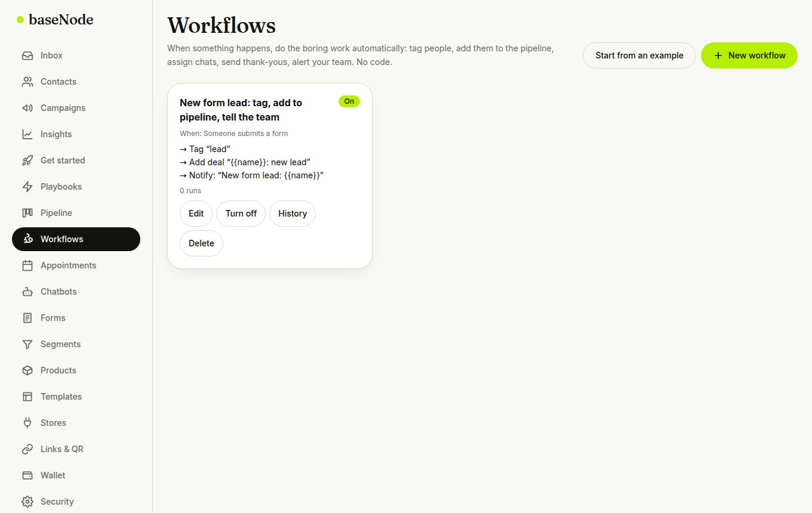Open Playbooks via its lightning bolt icon

[x=27, y=187]
